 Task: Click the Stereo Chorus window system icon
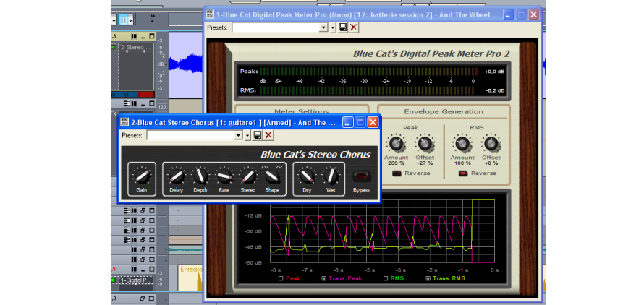pyautogui.click(x=124, y=122)
